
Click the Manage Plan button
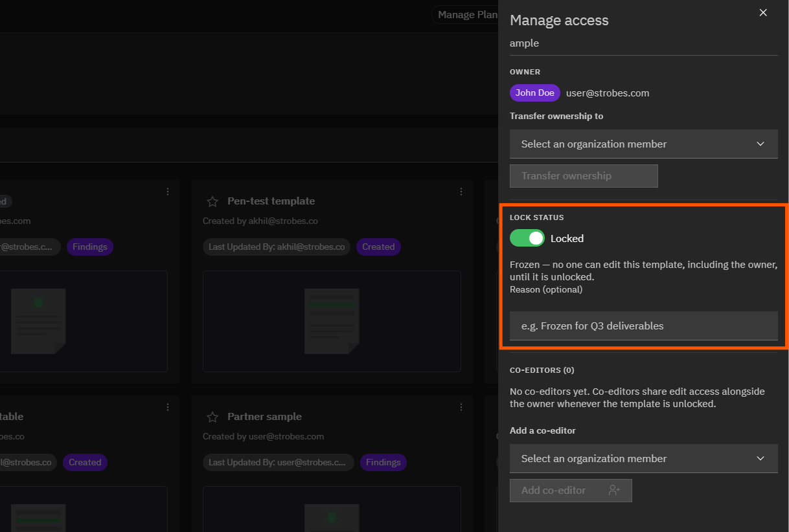tap(466, 14)
